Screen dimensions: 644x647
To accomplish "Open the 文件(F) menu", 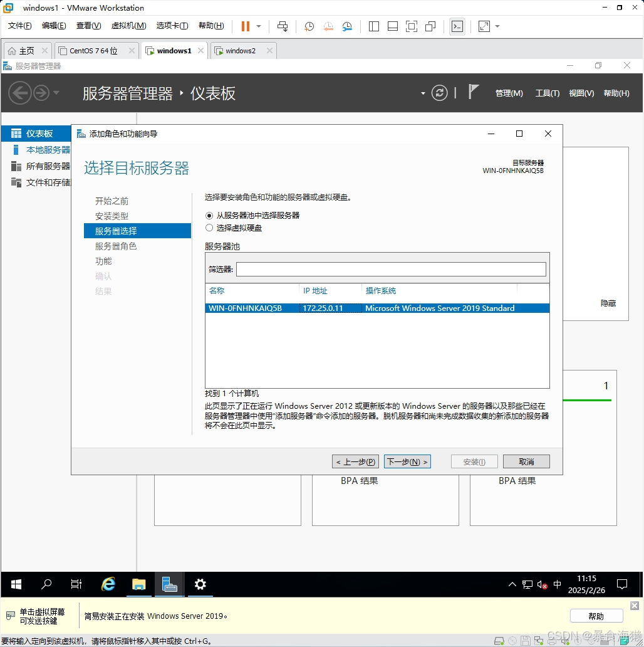I will [20, 26].
